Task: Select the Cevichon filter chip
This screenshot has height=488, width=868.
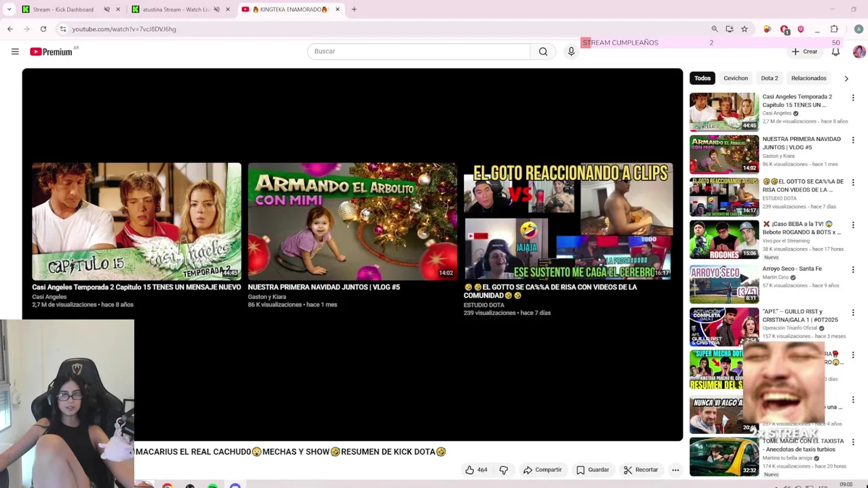Action: coord(735,78)
